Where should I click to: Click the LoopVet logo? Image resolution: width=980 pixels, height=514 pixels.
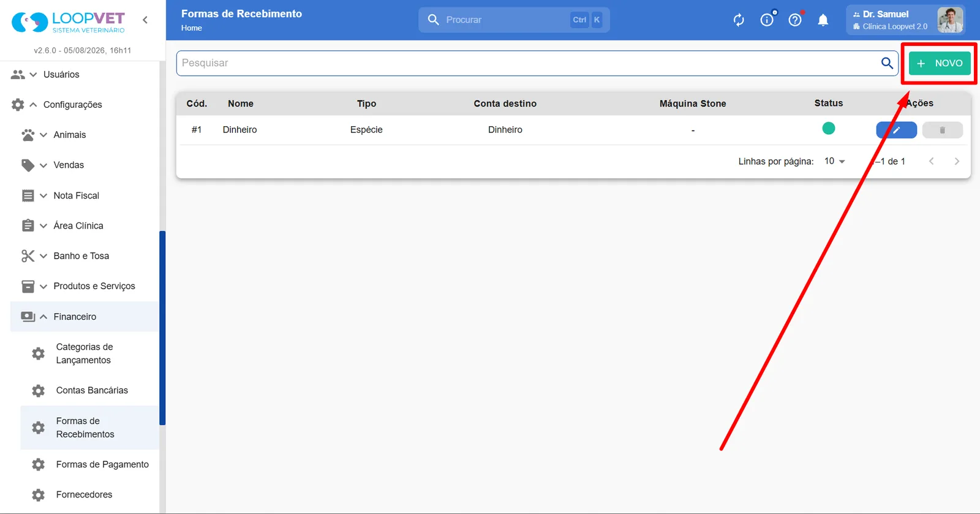pyautogui.click(x=68, y=22)
